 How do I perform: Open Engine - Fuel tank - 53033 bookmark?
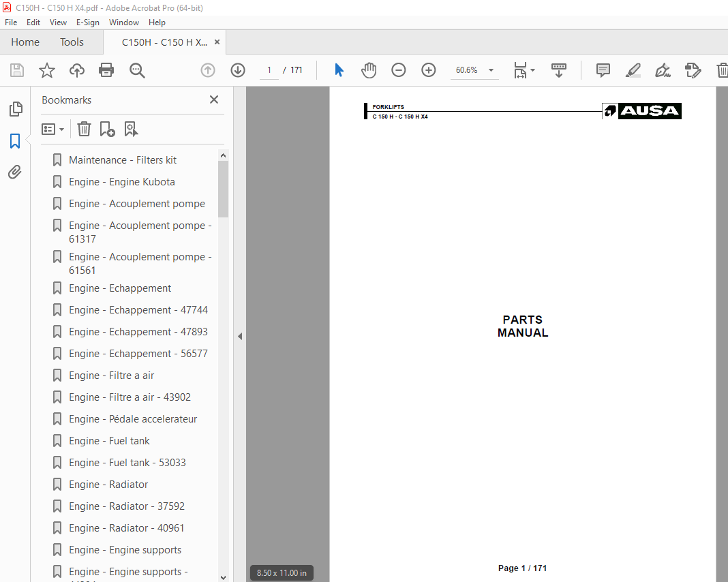[127, 463]
